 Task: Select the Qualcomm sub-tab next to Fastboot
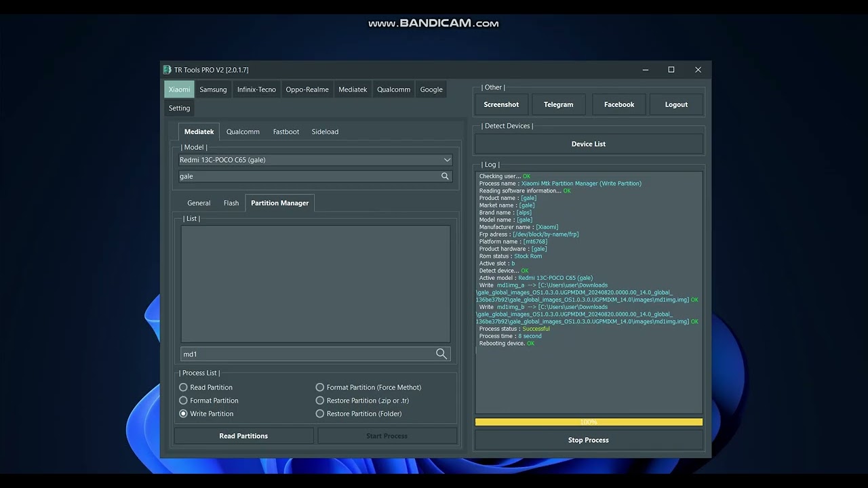tap(243, 131)
